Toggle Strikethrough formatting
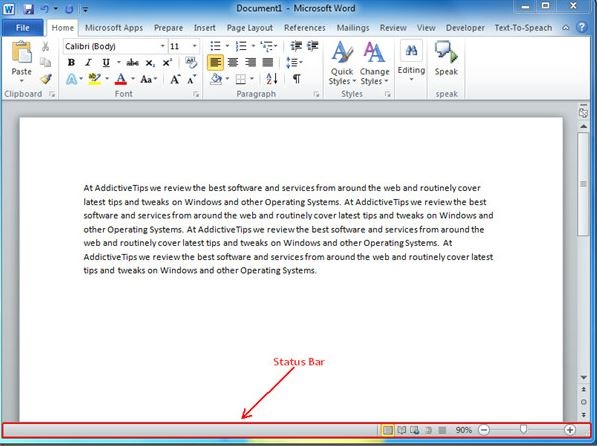Image resolution: width=597 pixels, height=446 pixels. (132, 62)
